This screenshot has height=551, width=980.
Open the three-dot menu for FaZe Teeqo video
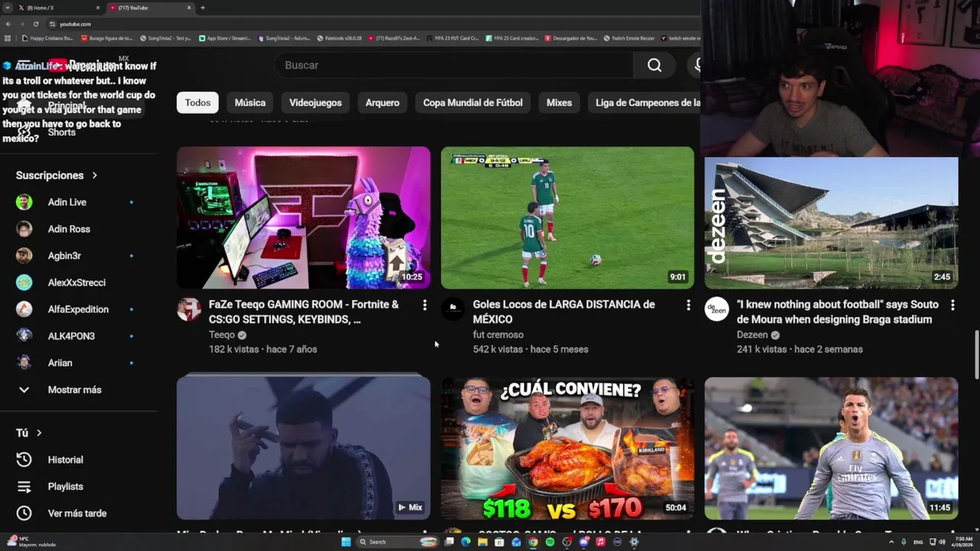[x=424, y=305]
